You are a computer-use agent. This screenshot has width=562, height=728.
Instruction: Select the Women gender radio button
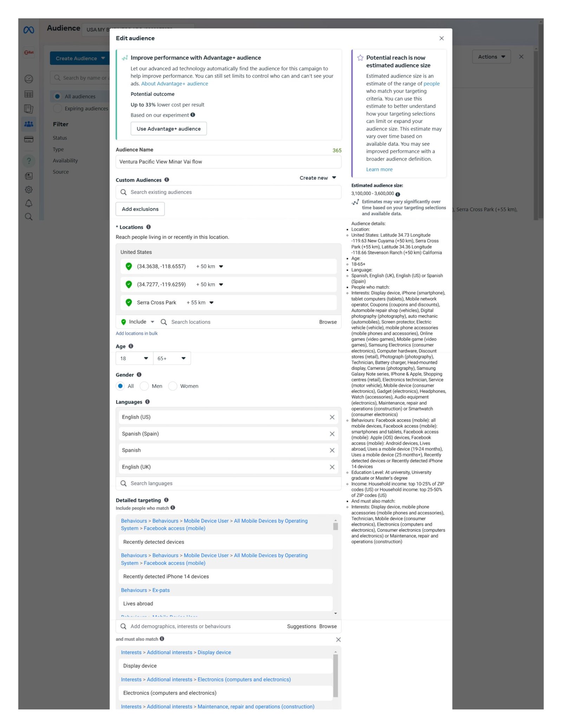pos(172,386)
